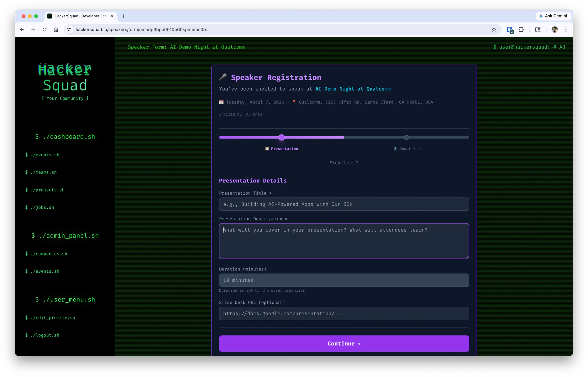Screen dimensions: 588x377
Task: Click the About You step marker
Action: 407,137
